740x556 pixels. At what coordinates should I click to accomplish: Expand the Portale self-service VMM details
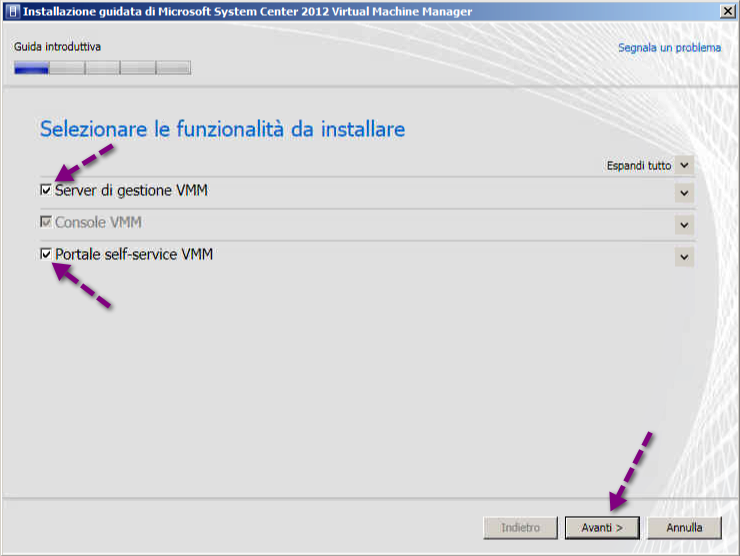tap(684, 257)
